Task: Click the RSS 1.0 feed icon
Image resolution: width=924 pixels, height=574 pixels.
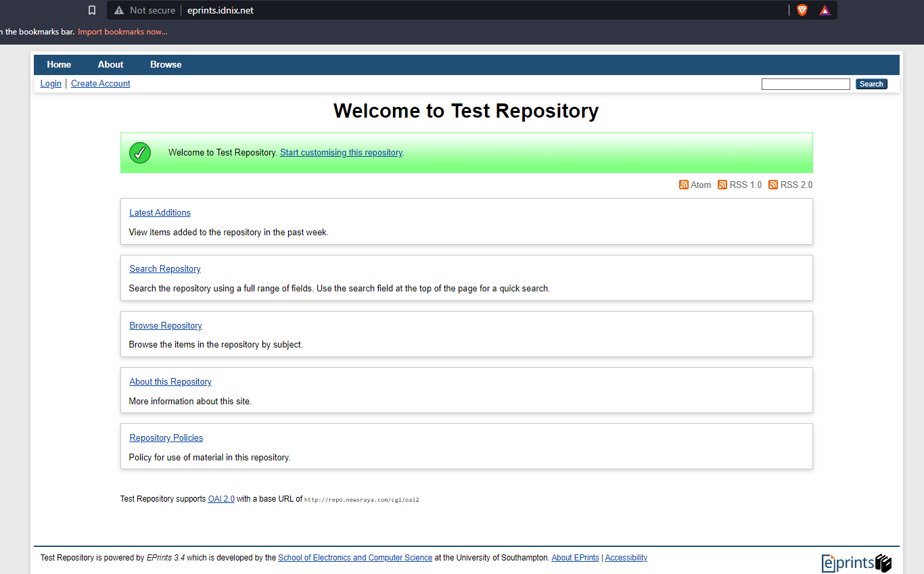Action: [722, 185]
